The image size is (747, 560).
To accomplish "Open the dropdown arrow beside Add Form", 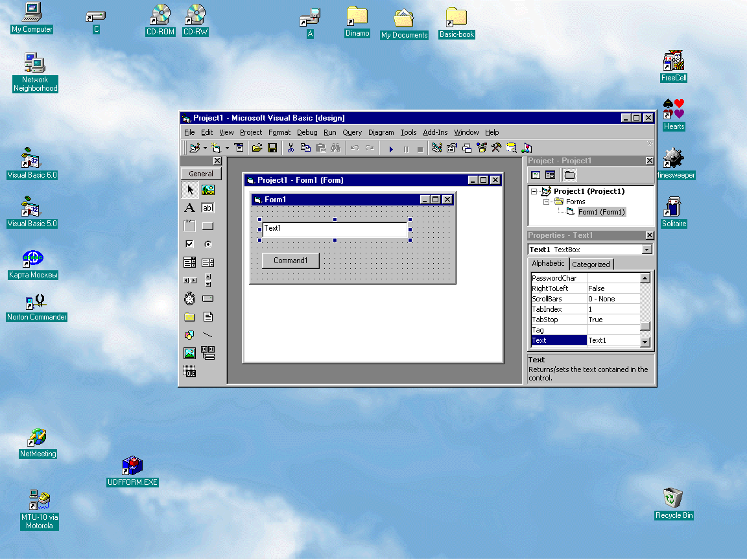I will [x=227, y=148].
